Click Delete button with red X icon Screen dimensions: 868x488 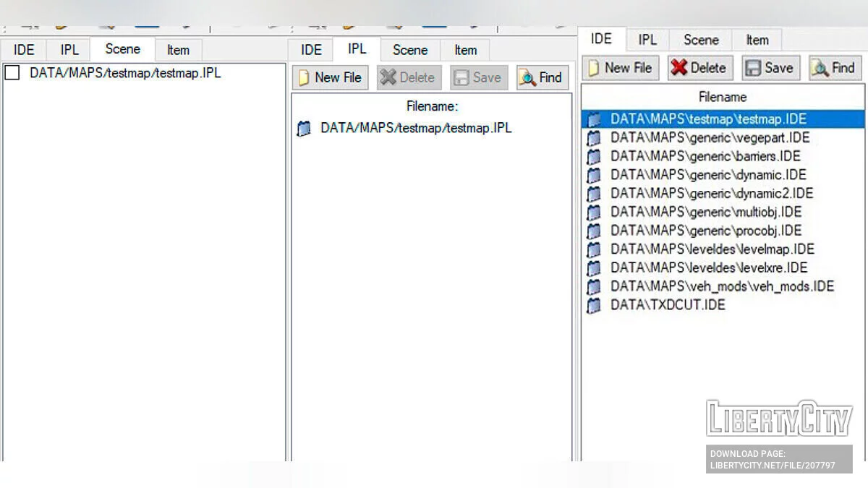[699, 68]
